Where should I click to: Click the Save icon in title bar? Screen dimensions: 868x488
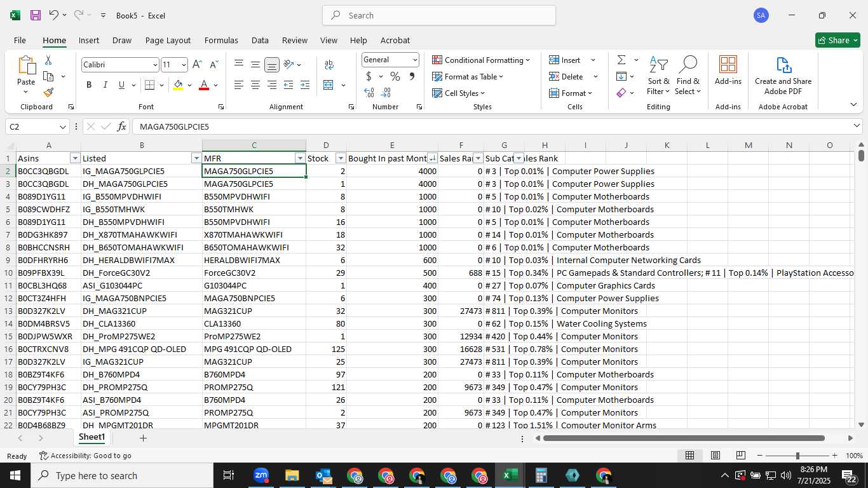tap(36, 15)
